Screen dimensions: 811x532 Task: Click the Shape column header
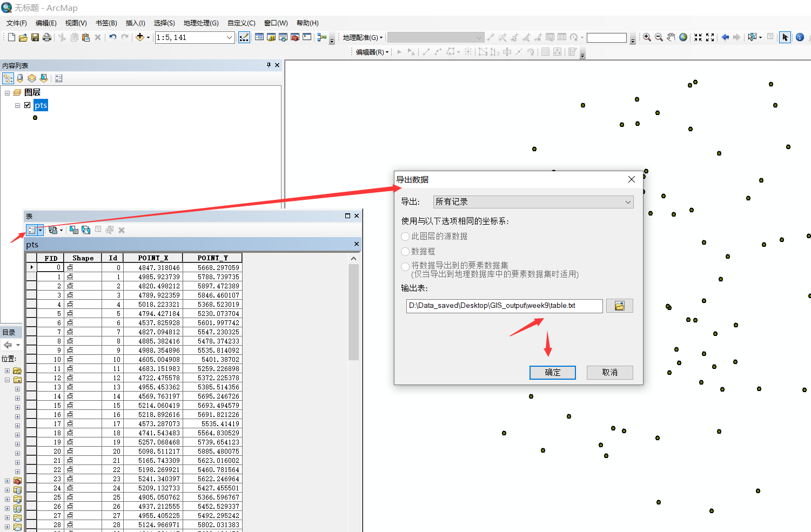click(83, 258)
